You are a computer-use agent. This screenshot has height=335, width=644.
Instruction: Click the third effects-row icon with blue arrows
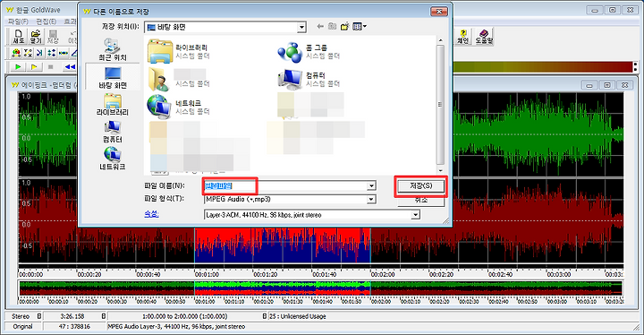pyautogui.click(x=40, y=53)
